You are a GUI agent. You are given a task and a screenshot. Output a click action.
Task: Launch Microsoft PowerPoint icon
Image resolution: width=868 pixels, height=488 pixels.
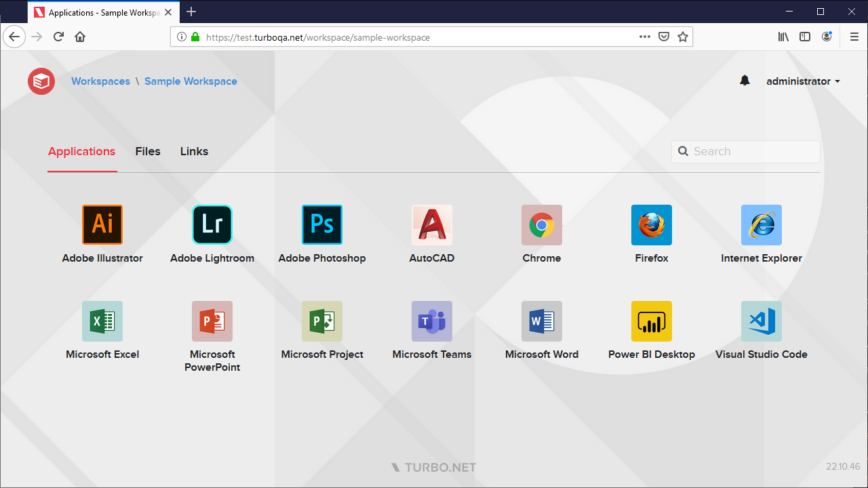[212, 321]
